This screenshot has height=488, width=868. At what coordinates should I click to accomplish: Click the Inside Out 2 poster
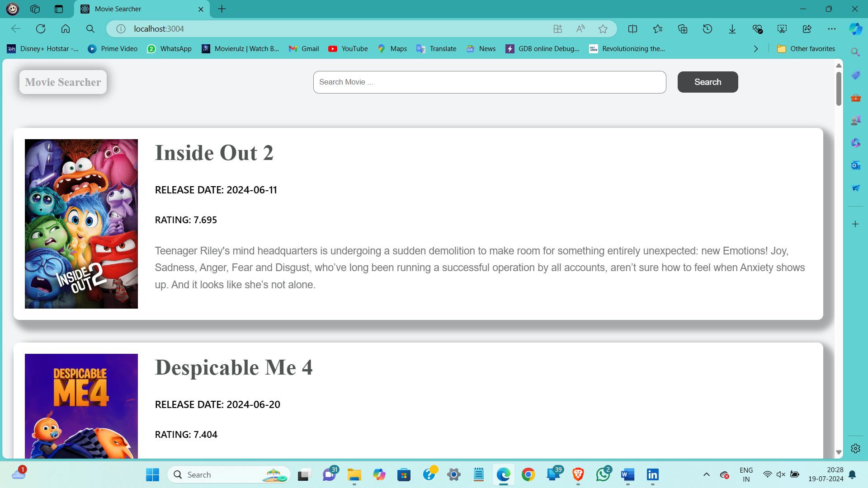click(81, 224)
